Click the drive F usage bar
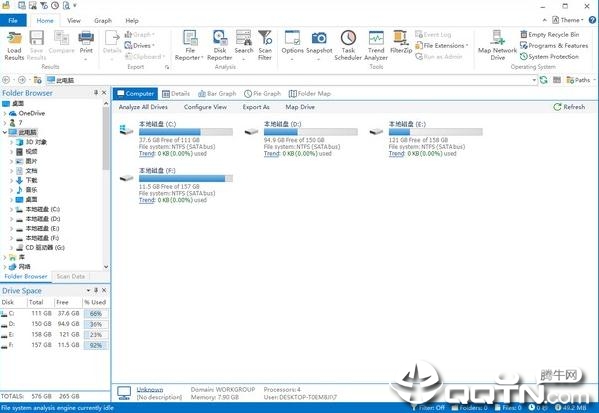This screenshot has height=413, width=599. pos(186,178)
